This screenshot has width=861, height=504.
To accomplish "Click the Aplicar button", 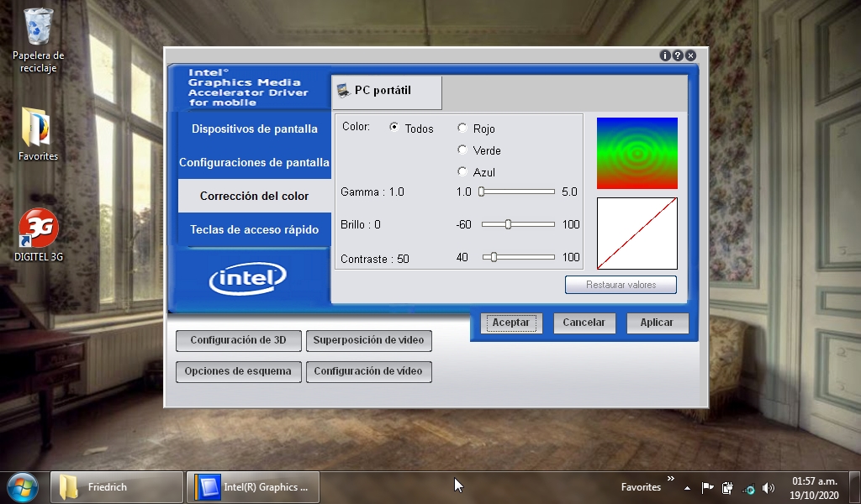I will coord(658,323).
